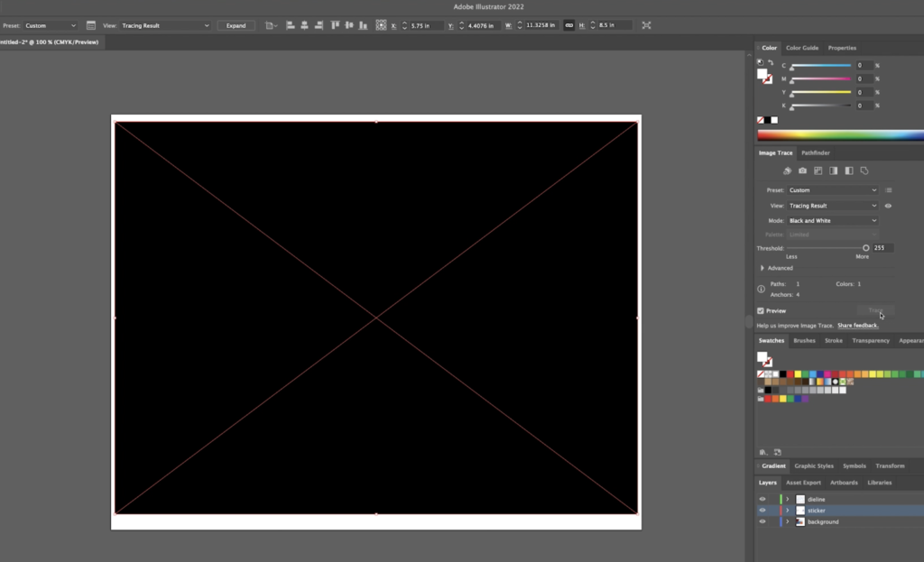
Task: Click the vertical align center icon
Action: (349, 25)
